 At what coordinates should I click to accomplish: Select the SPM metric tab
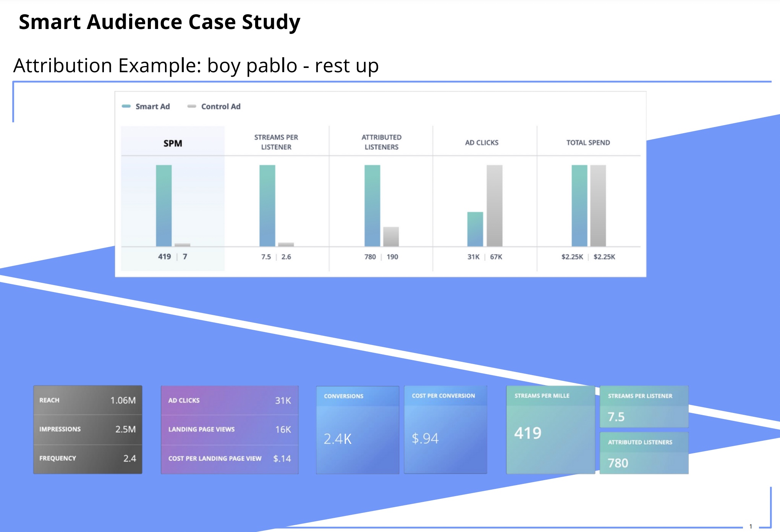pos(173,141)
